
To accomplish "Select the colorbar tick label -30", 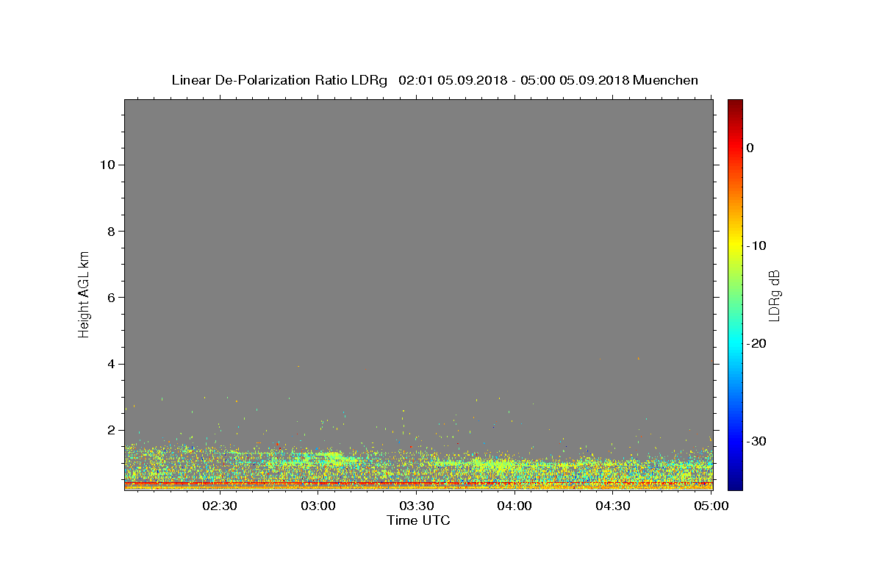I will click(757, 441).
